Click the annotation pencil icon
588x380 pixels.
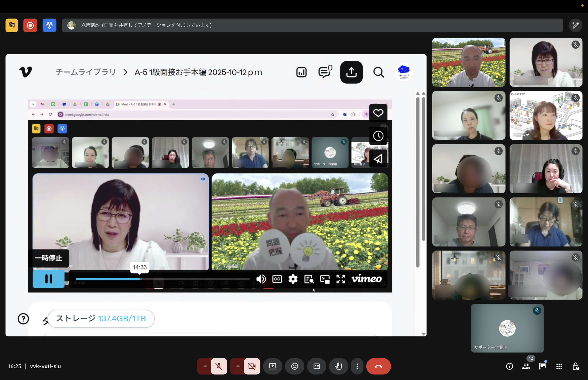(x=575, y=25)
